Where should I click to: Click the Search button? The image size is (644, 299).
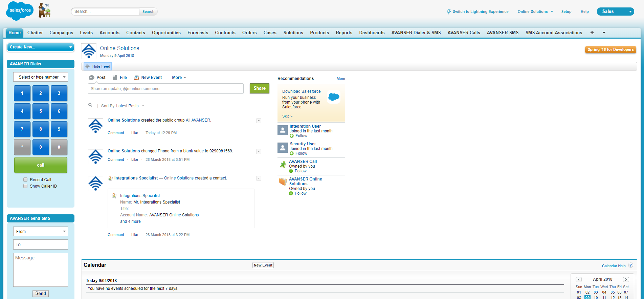[148, 12]
